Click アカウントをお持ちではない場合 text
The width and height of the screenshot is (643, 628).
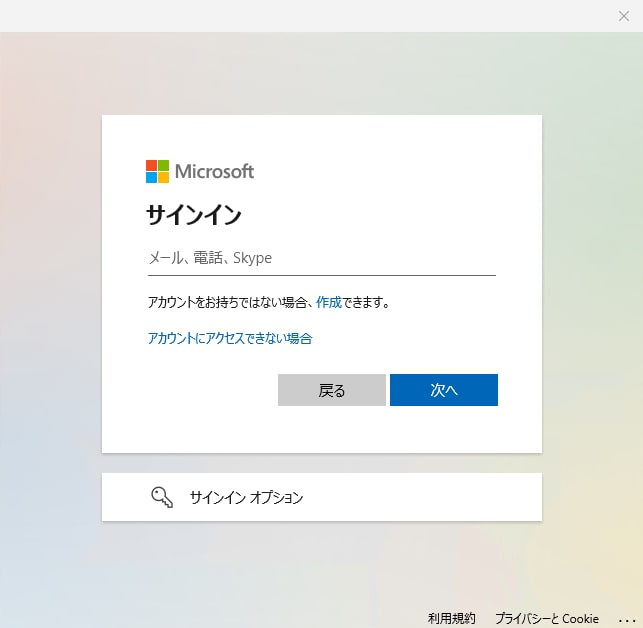(x=227, y=303)
